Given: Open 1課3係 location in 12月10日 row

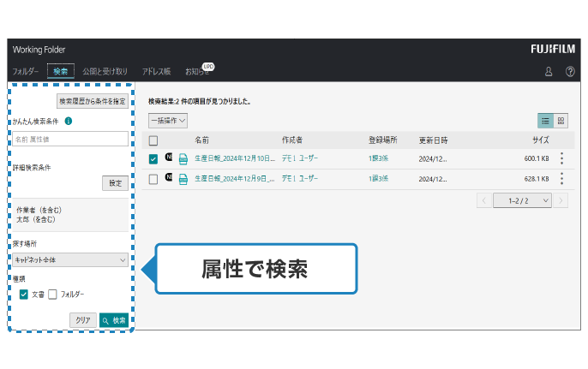Looking at the screenshot, I should click(378, 158).
